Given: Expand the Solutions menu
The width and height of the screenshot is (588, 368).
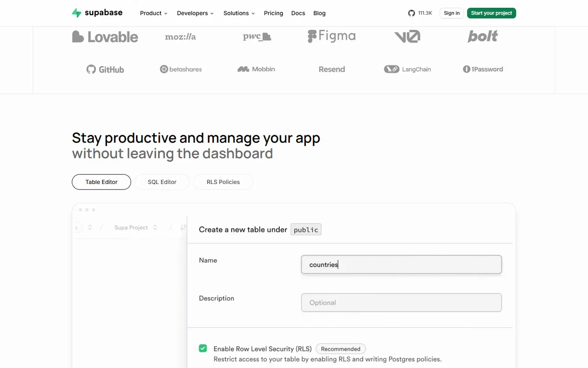Looking at the screenshot, I should coord(239,13).
